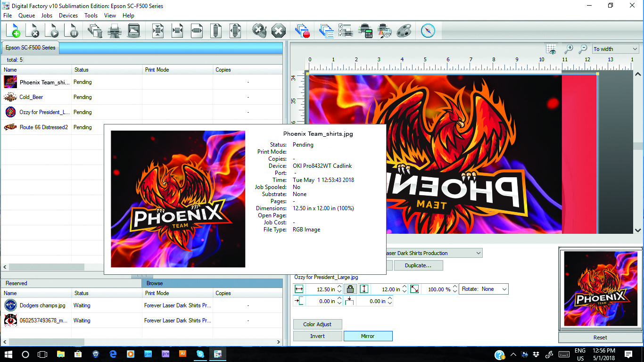The width and height of the screenshot is (644, 362).
Task: Click the pause job toolbar icon
Action: click(x=72, y=31)
